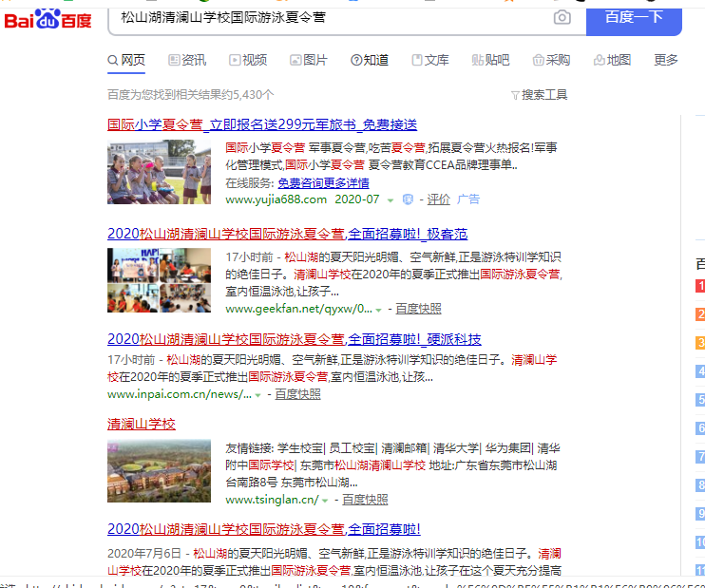Viewport: 705px width, 588px height.
Task: Switch to the 视频 tab
Action: coord(248,60)
